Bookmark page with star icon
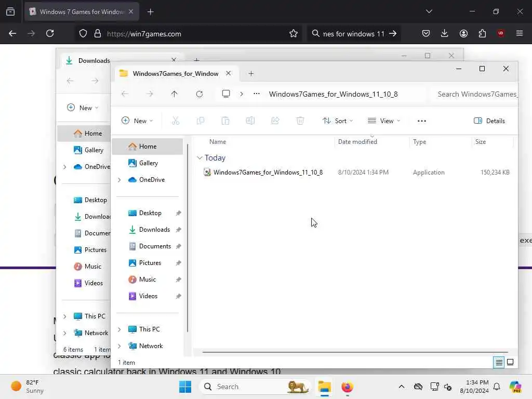Screen dimensions: 532x399 pyautogui.click(x=294, y=33)
